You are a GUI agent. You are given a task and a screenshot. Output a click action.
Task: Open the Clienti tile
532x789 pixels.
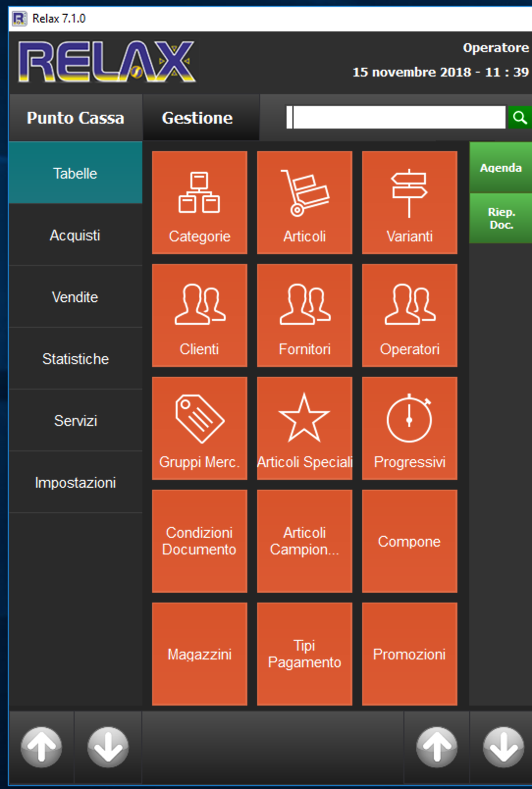click(x=199, y=316)
